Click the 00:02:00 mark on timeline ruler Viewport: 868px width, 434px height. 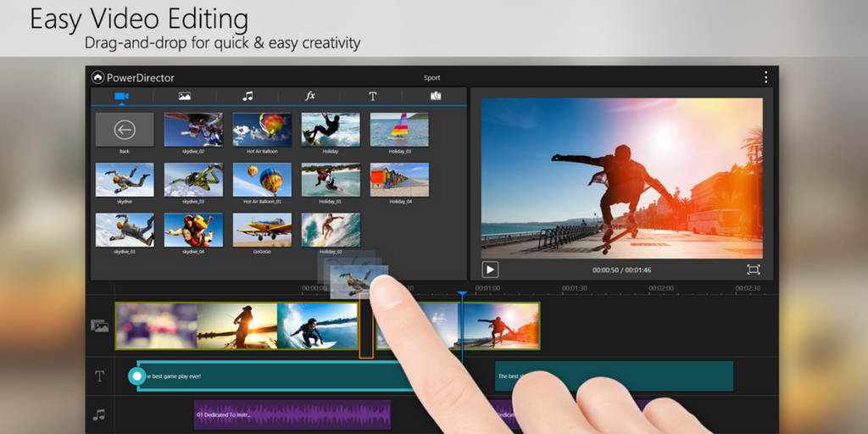pos(661,288)
